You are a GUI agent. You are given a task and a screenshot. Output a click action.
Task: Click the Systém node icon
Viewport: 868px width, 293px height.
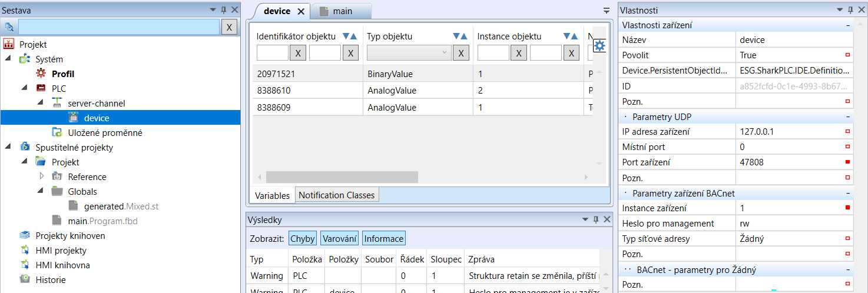24,59
